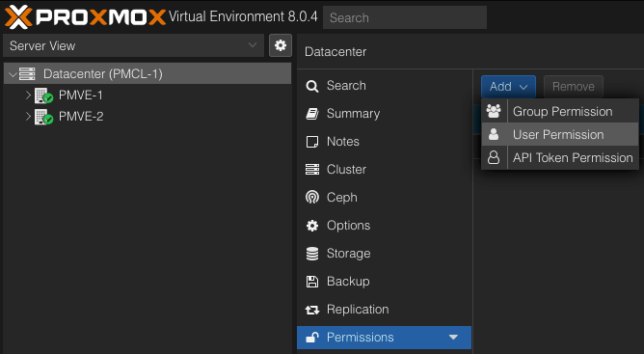The width and height of the screenshot is (644, 354).
Task: Collapse the Datacenter (PMCL-1) tree node
Action: click(x=13, y=74)
